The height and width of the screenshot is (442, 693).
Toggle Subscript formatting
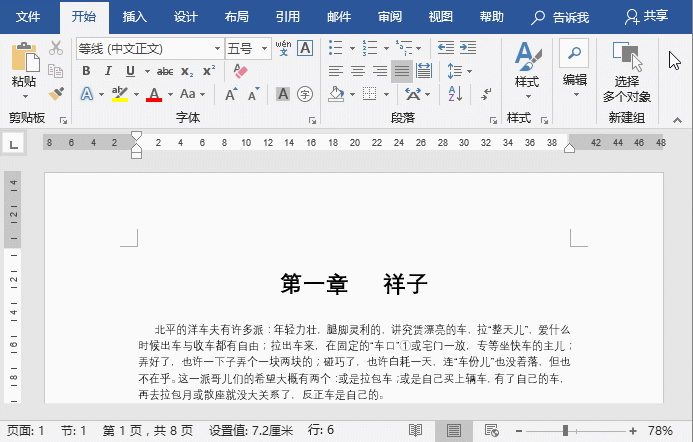click(x=187, y=71)
